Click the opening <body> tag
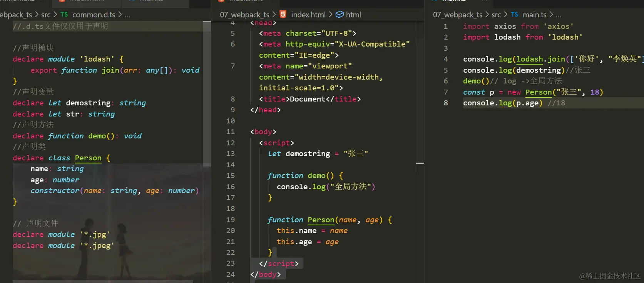Screen dimensions: 644x283 tap(263, 132)
